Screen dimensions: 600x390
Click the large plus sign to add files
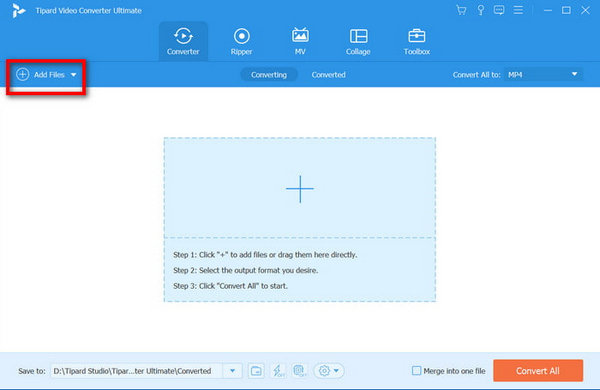click(x=300, y=189)
